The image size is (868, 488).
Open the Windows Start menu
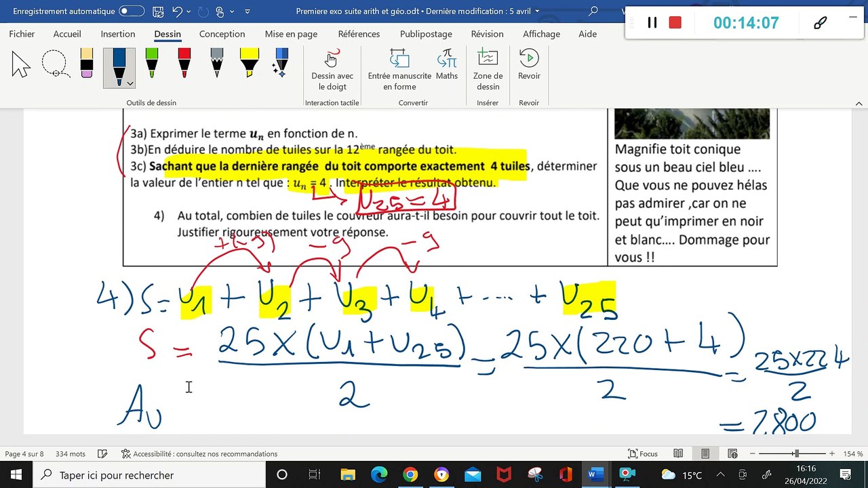coord(16,475)
